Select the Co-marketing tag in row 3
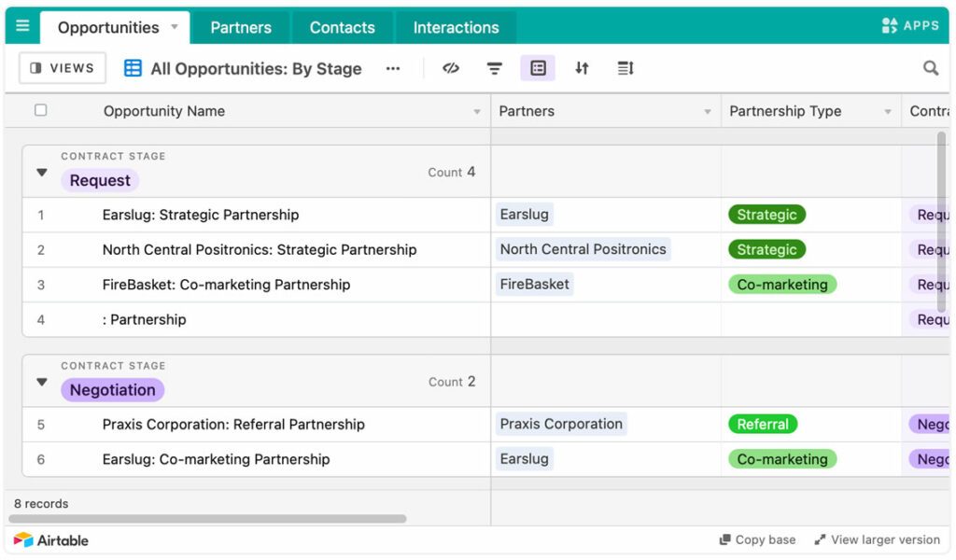 click(782, 285)
